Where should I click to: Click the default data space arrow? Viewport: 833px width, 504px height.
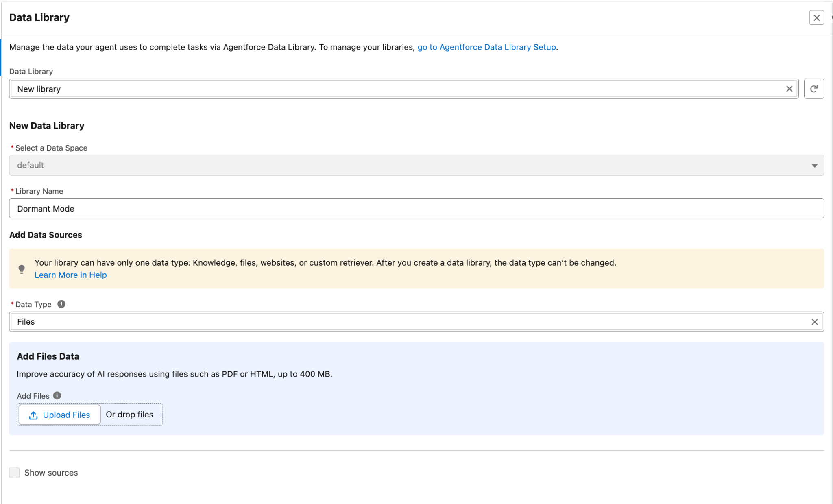814,165
